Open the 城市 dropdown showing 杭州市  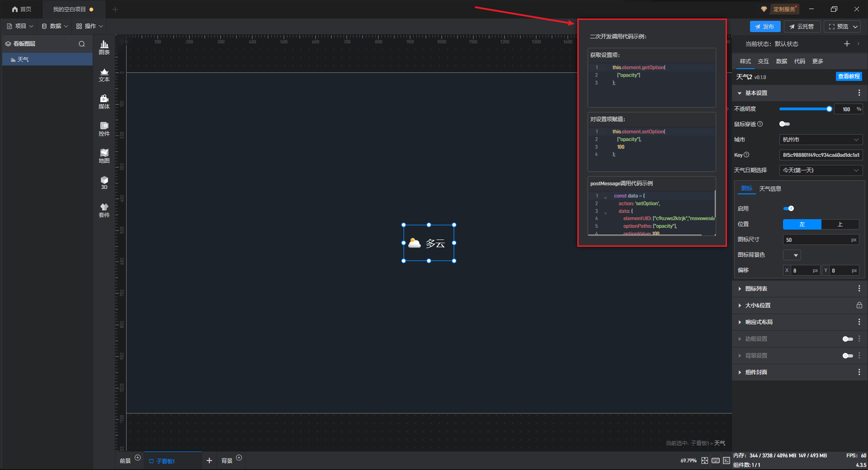pyautogui.click(x=821, y=140)
